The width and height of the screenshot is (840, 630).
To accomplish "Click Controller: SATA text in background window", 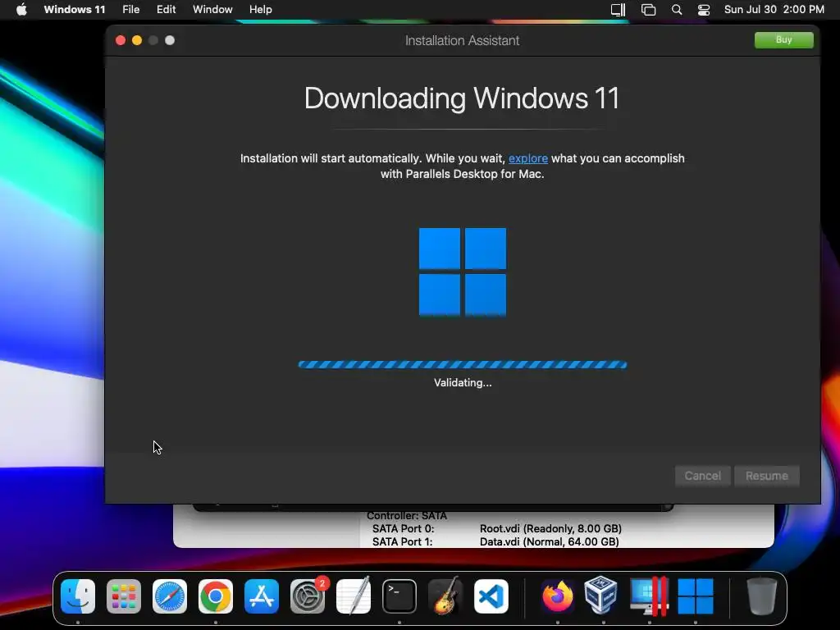I will coord(407,516).
